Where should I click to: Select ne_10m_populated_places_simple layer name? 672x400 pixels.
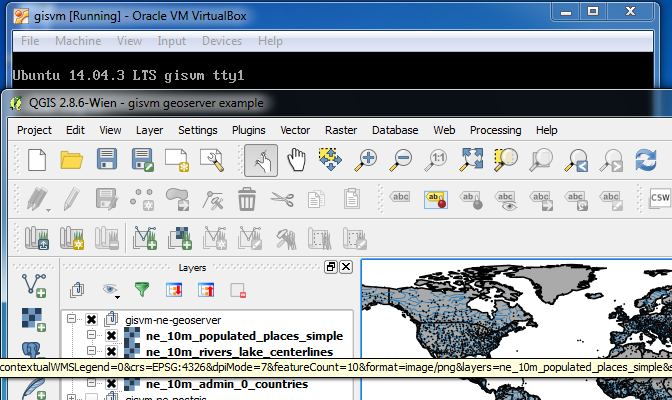point(244,336)
